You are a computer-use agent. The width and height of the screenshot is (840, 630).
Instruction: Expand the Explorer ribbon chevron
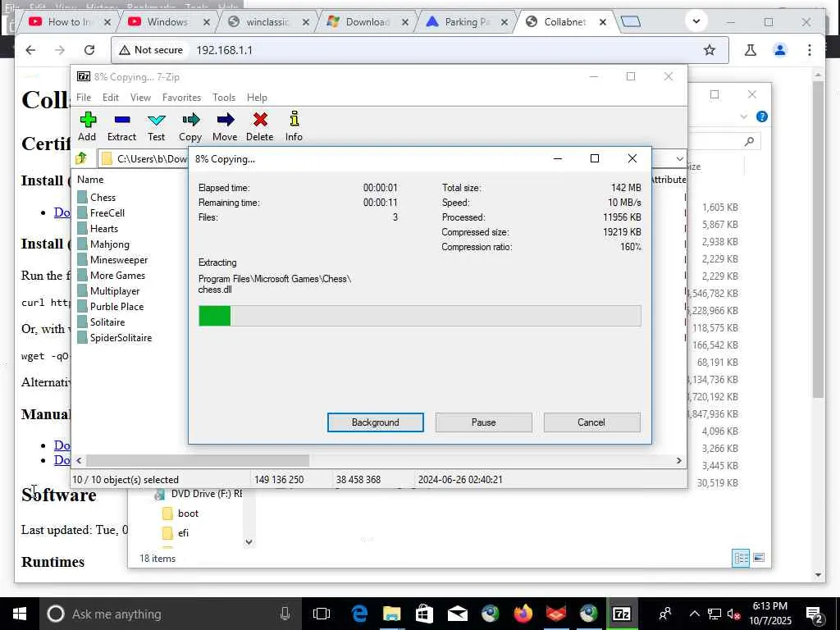[x=743, y=116]
